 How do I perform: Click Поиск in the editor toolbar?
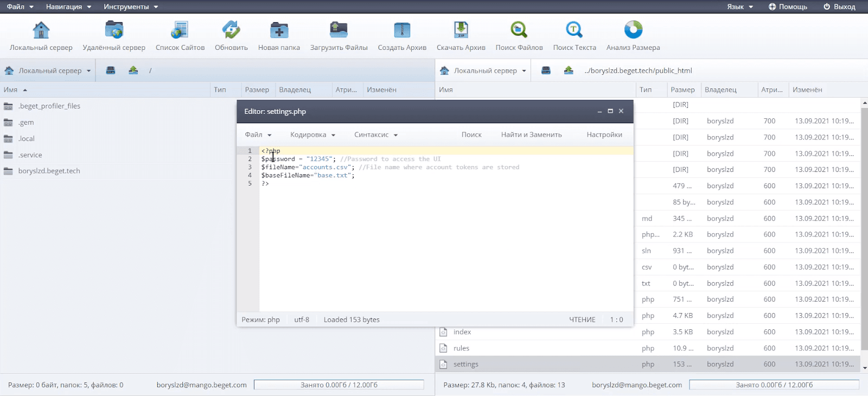coord(471,135)
